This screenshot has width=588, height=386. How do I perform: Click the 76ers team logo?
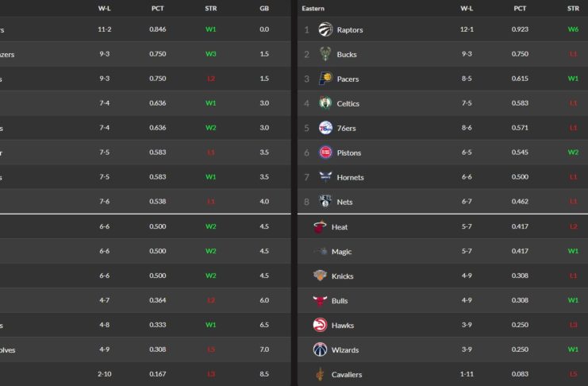325,128
